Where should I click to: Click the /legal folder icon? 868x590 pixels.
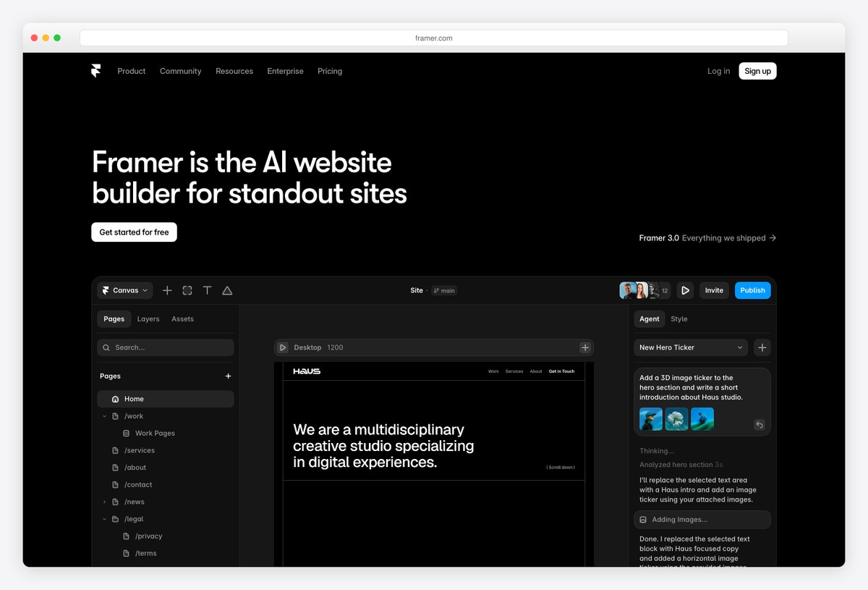tap(115, 519)
